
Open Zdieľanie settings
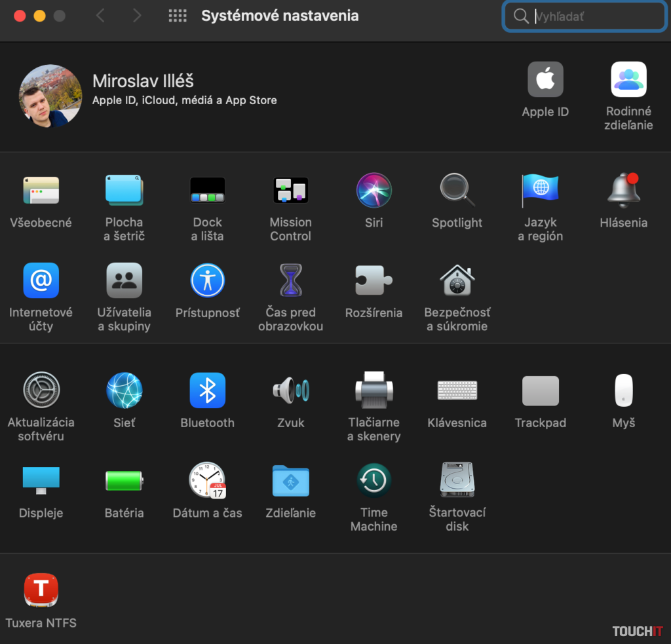pyautogui.click(x=290, y=480)
